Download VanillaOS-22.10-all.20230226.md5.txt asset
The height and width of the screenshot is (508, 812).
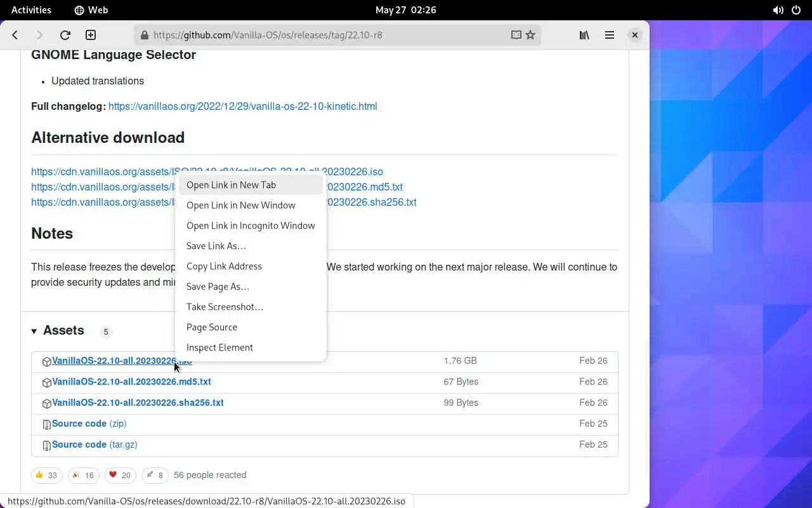[131, 382]
